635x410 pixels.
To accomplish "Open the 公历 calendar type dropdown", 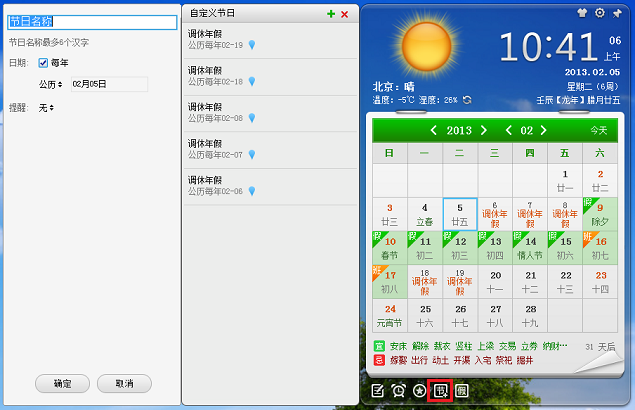I will point(51,84).
